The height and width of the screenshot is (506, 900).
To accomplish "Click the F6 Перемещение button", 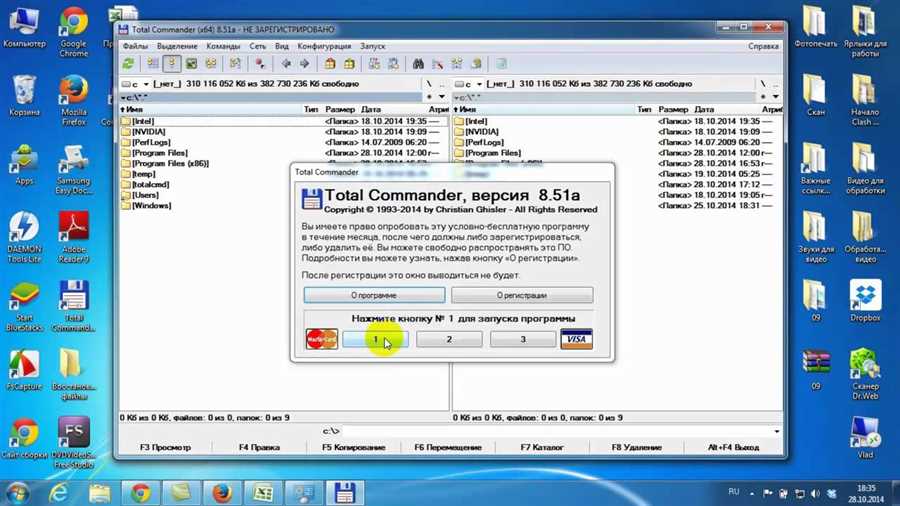I will [x=448, y=447].
